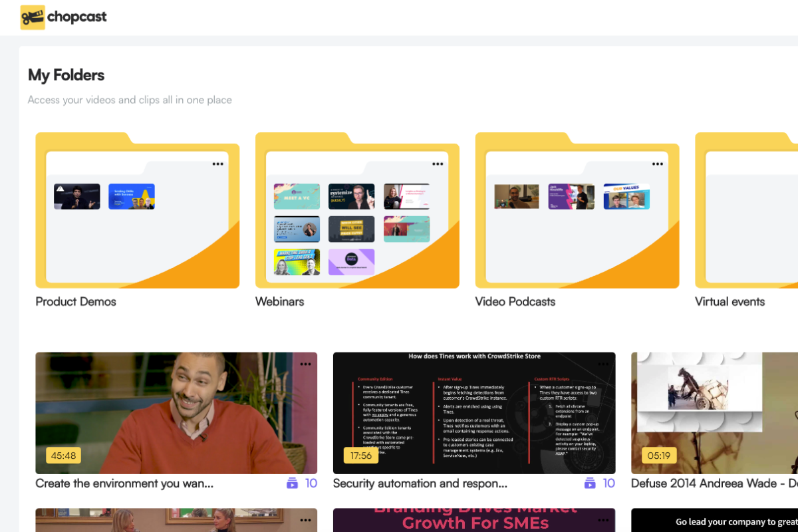Open options menu on the 45:48 video card

(305, 364)
